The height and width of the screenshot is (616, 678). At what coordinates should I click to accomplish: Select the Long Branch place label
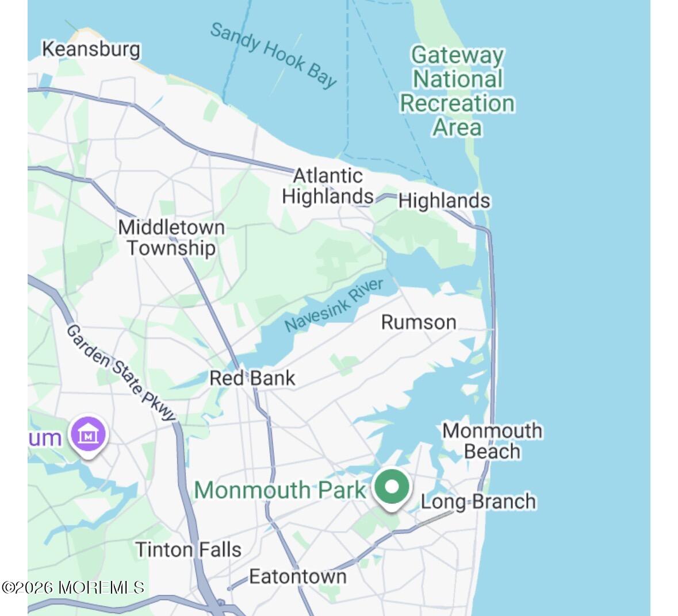coord(478,502)
